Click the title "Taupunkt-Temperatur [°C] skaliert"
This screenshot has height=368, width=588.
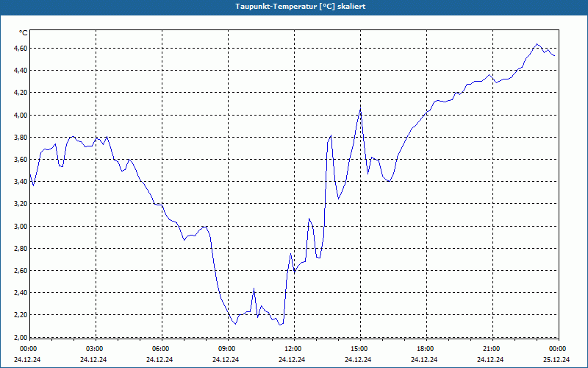pyautogui.click(x=301, y=7)
